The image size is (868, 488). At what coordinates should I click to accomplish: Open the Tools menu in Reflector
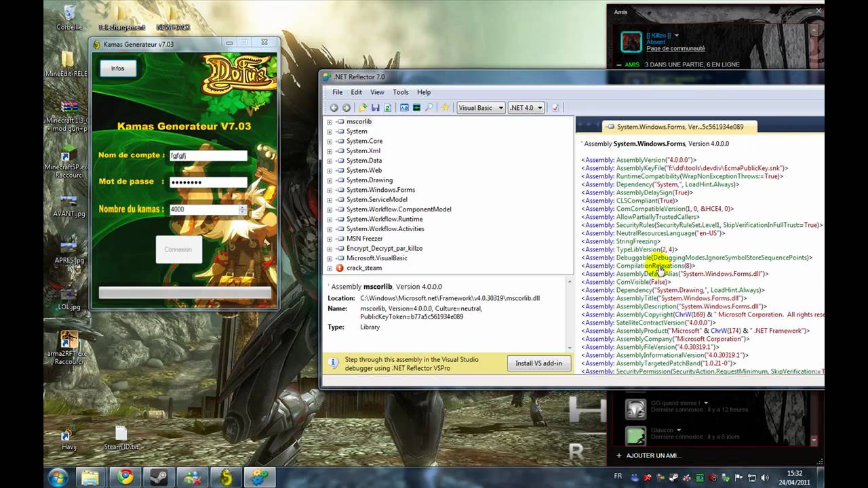click(401, 92)
